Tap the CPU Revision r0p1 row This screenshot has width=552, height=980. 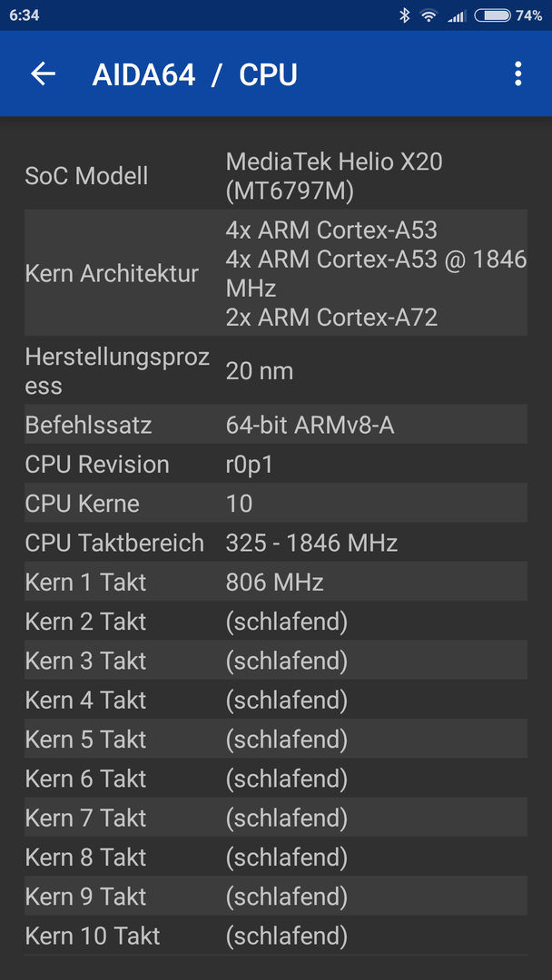(x=276, y=464)
